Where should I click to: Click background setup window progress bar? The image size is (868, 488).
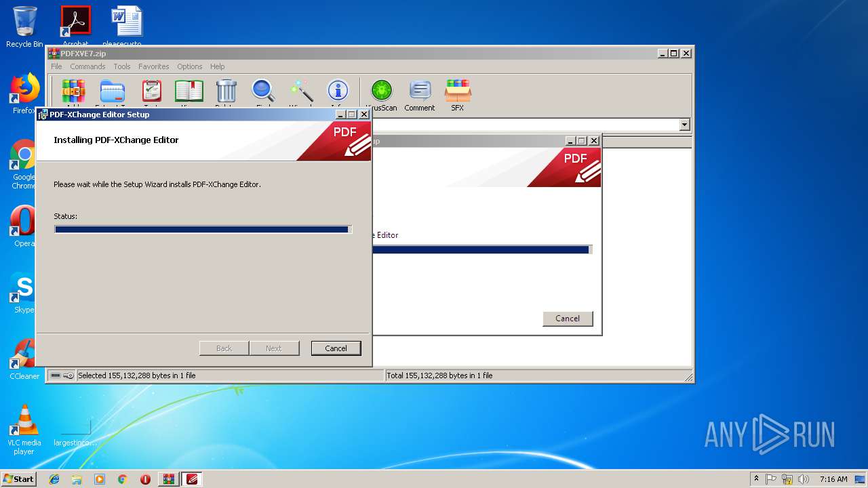click(482, 249)
